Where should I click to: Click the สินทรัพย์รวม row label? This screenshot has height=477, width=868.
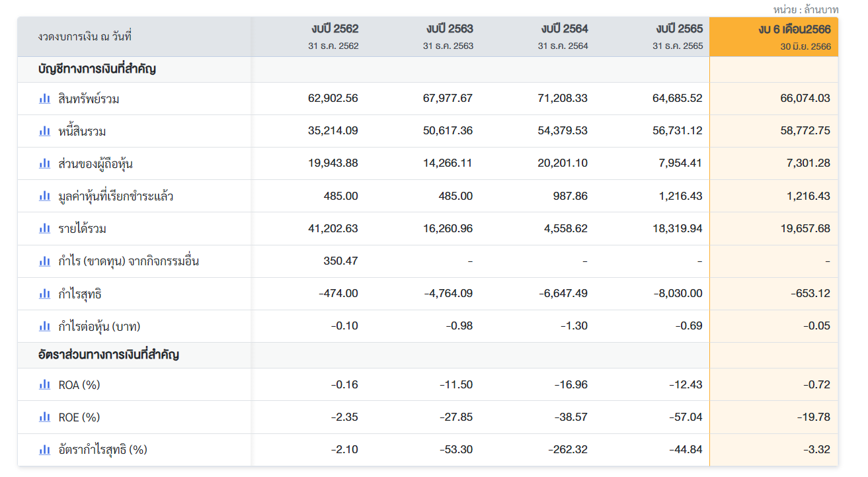coord(89,99)
